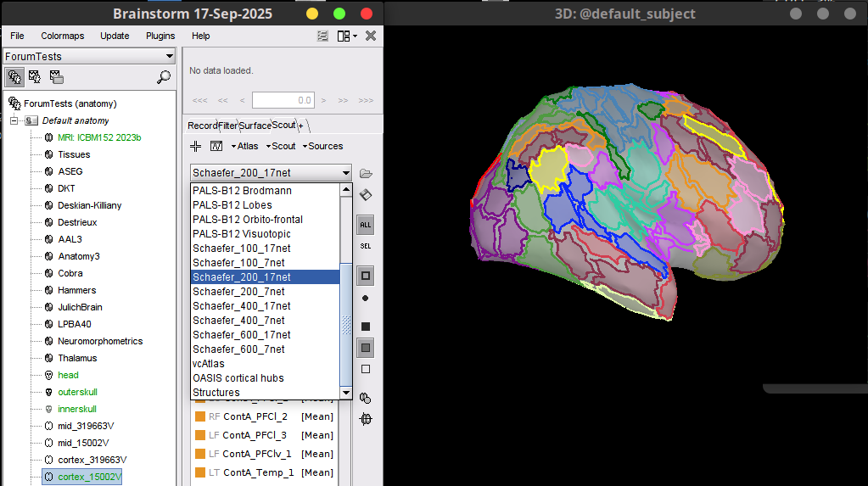Click the scout time series display icon

point(216,146)
